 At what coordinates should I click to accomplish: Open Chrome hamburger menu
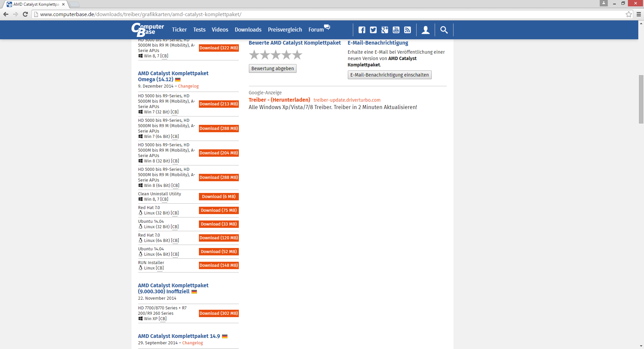point(639,14)
